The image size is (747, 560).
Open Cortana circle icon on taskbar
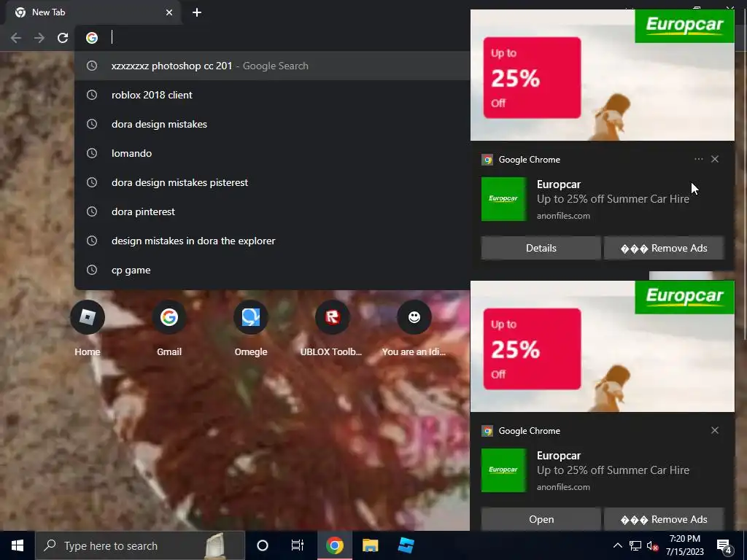pos(263,545)
